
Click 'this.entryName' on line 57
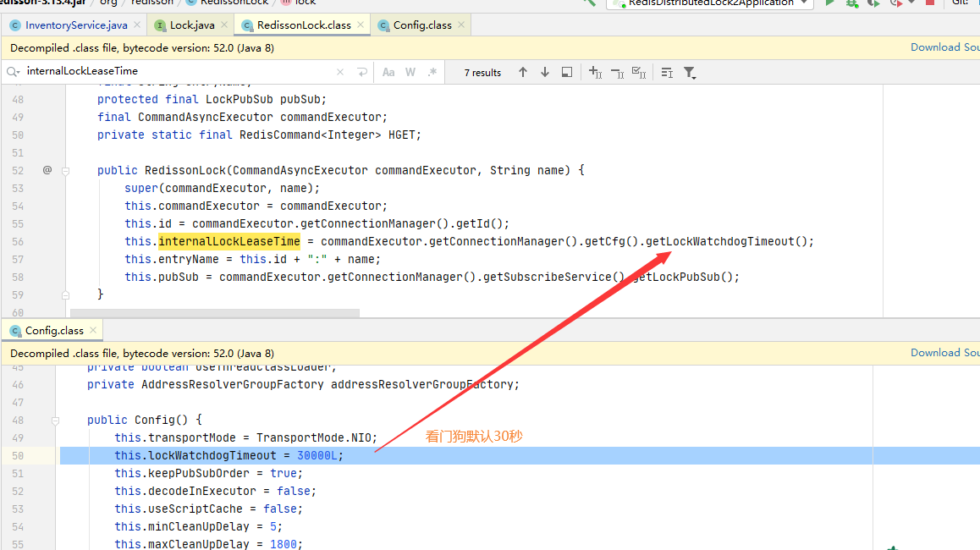click(x=171, y=259)
